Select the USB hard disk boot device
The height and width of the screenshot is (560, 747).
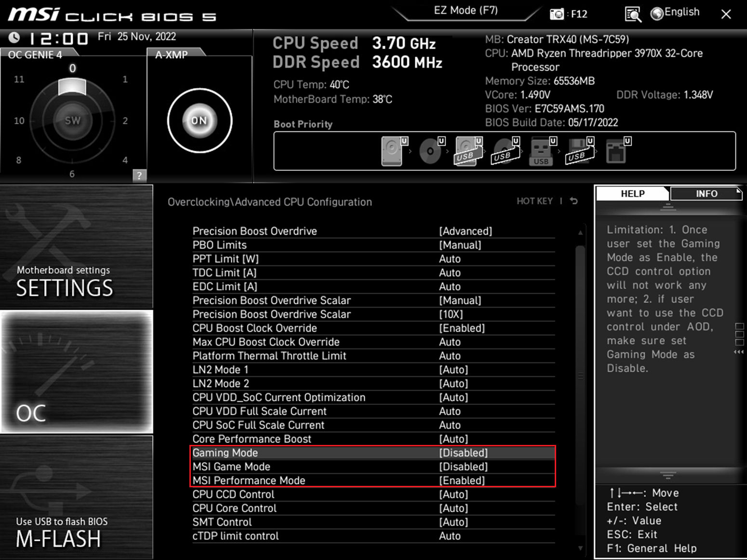[x=468, y=151]
